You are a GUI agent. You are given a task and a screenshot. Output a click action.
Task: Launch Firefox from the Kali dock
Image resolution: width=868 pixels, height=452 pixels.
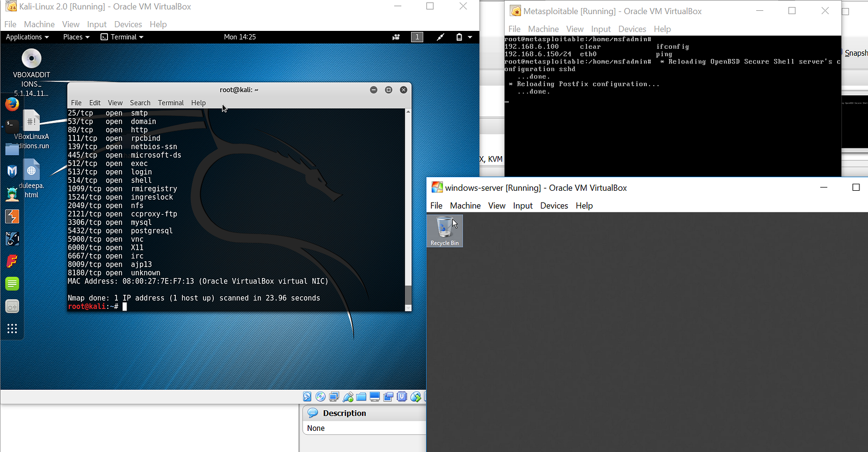[12, 104]
